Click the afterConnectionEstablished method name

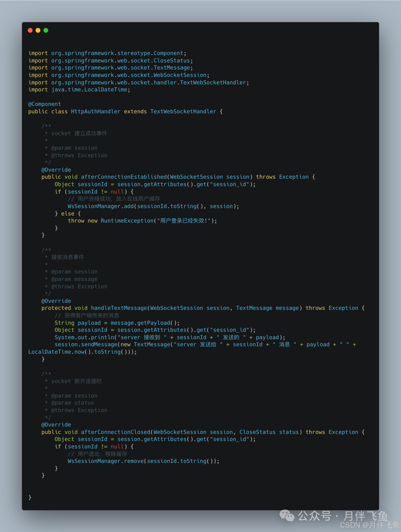click(x=124, y=177)
